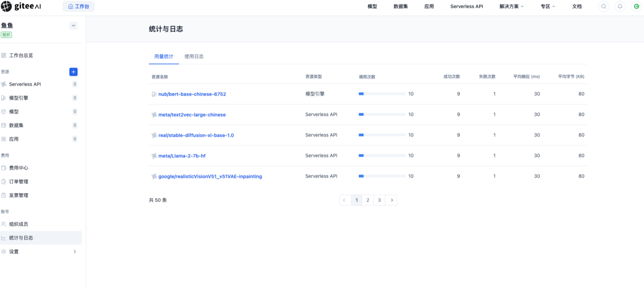Click the 资源类型 column header

[x=314, y=76]
